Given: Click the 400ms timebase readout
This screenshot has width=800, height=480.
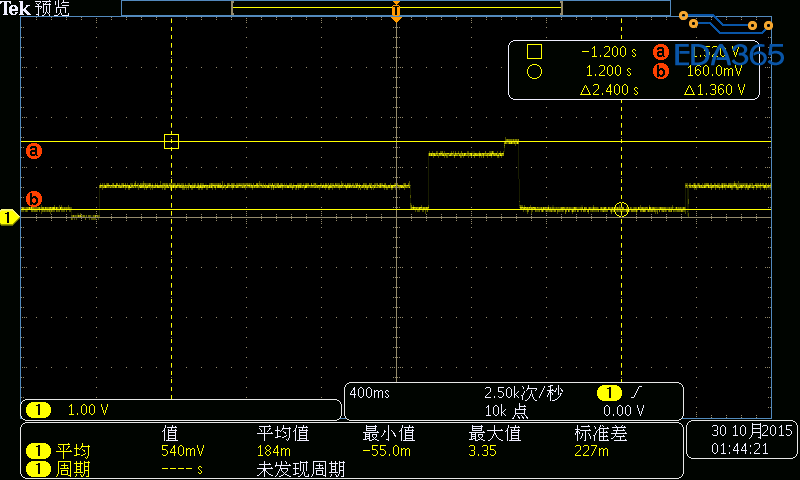Looking at the screenshot, I should pyautogui.click(x=369, y=393).
